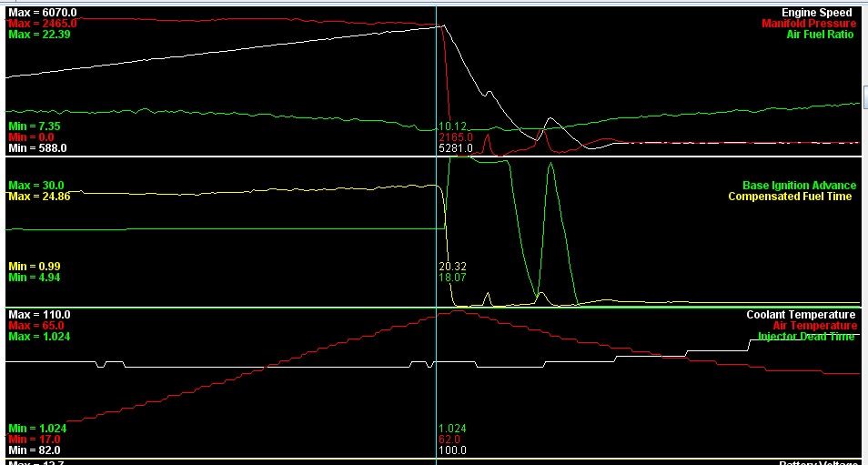Select the Base Ignition Advance label
This screenshot has width=868, height=465.
[x=799, y=186]
